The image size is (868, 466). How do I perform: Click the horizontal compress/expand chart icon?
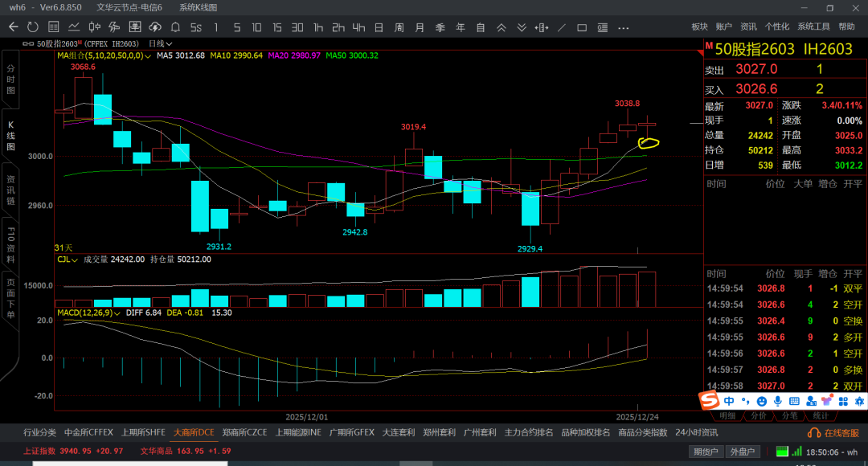(542, 27)
